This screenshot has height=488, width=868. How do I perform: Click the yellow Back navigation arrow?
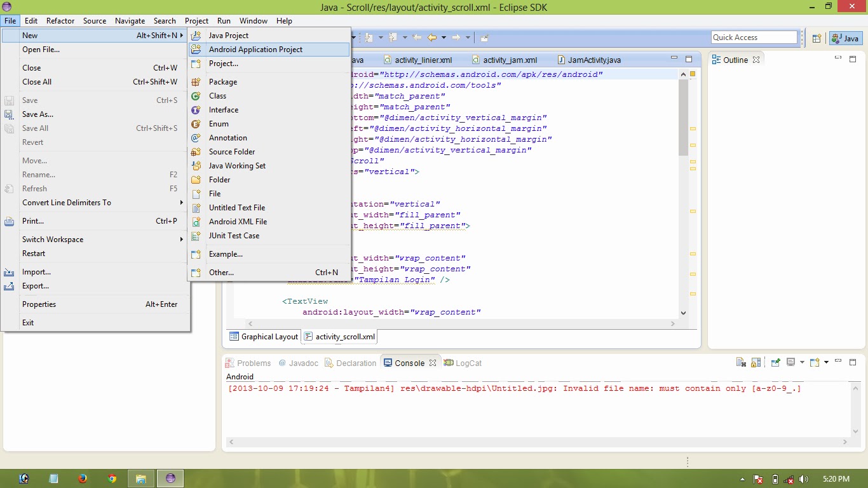pyautogui.click(x=432, y=37)
